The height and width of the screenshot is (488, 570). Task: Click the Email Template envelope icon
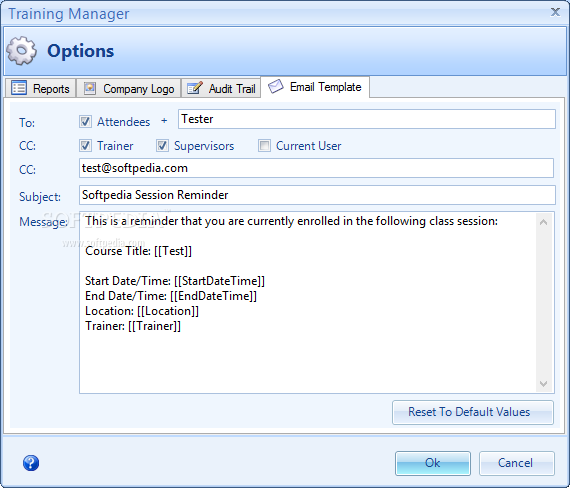coord(276,86)
